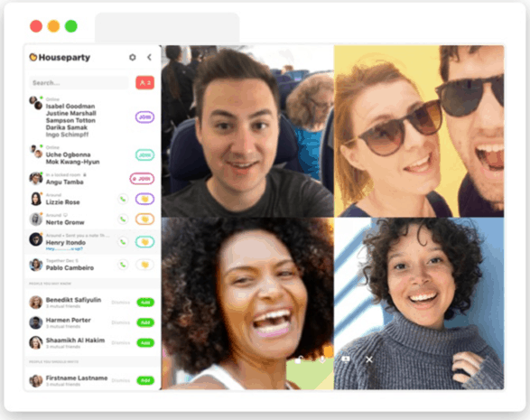Send a wave to Henry Itondo
The height and width of the screenshot is (420, 530).
[x=144, y=242]
